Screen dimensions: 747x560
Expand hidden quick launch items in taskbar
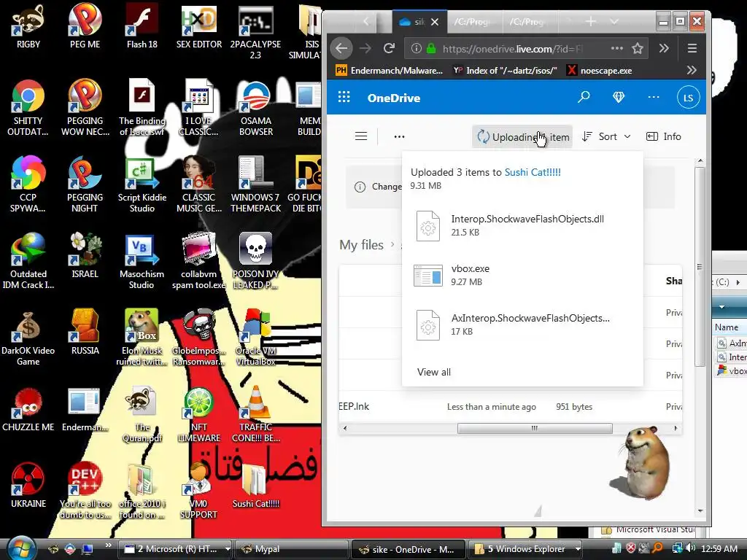108,545
